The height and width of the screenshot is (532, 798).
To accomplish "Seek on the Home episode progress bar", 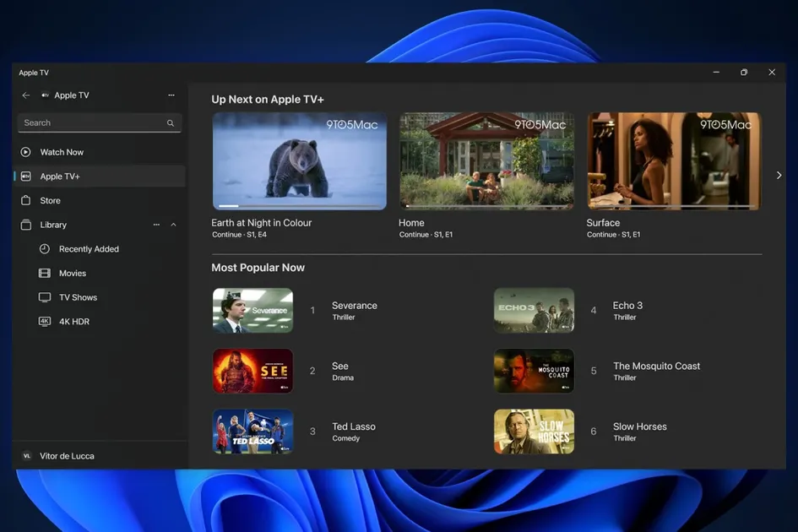I will pyautogui.click(x=486, y=206).
